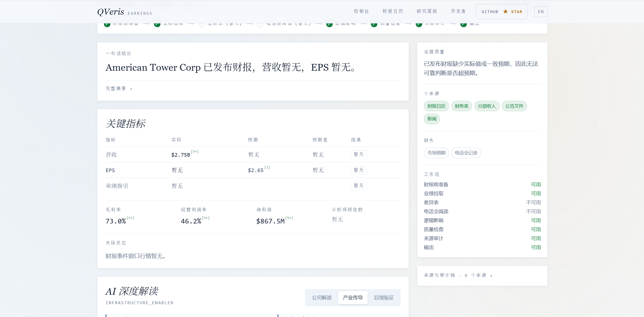
Task: Click the 电话会记录 missing tag
Action: [466, 153]
